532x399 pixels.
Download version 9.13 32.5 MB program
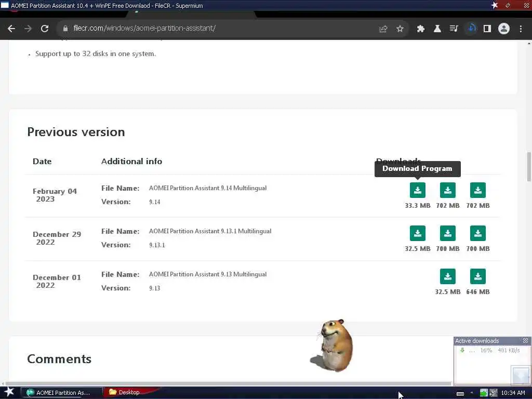pos(448,276)
